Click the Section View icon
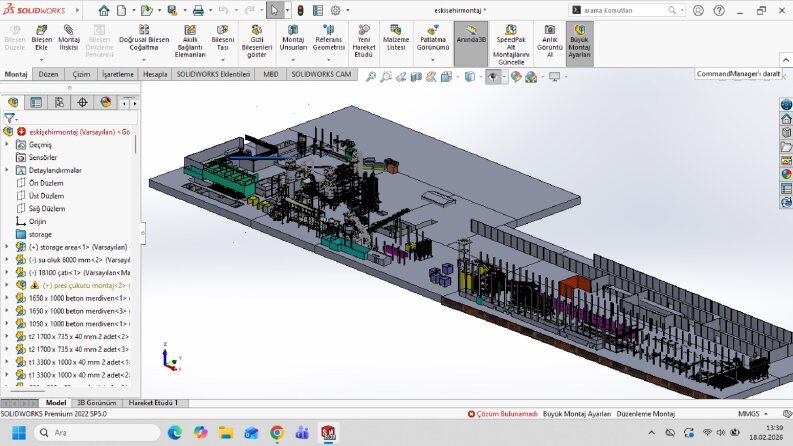Image resolution: width=793 pixels, height=446 pixels. coord(416,77)
